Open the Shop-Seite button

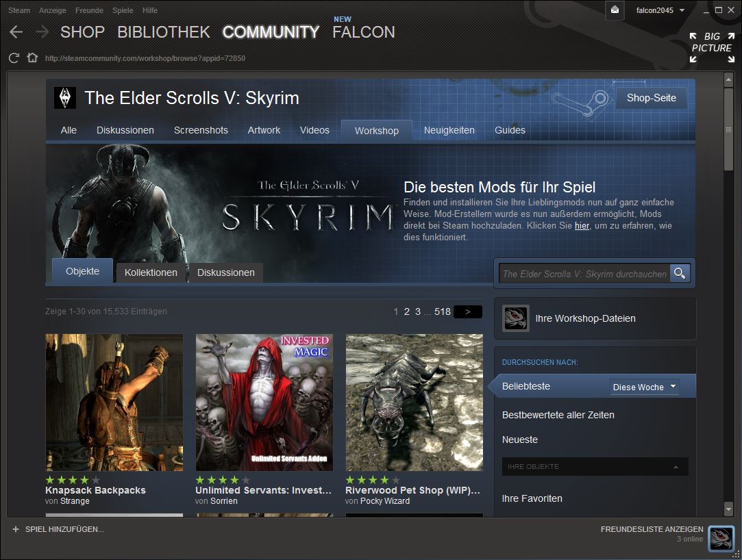[651, 98]
